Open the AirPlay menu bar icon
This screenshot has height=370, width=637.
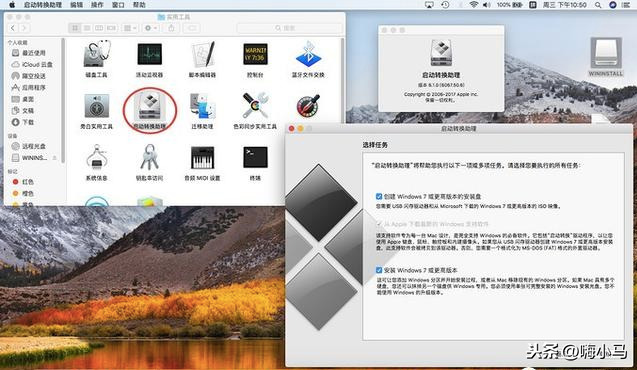click(429, 5)
